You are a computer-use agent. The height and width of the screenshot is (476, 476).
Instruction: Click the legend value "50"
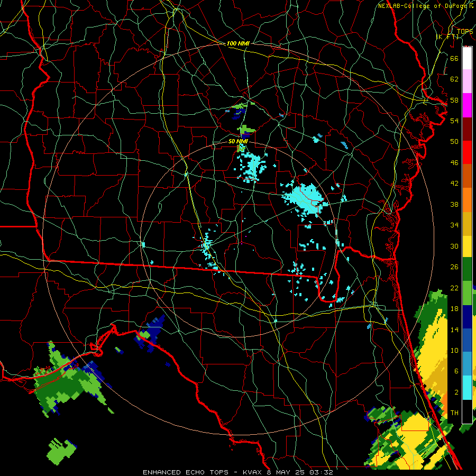[454, 142]
